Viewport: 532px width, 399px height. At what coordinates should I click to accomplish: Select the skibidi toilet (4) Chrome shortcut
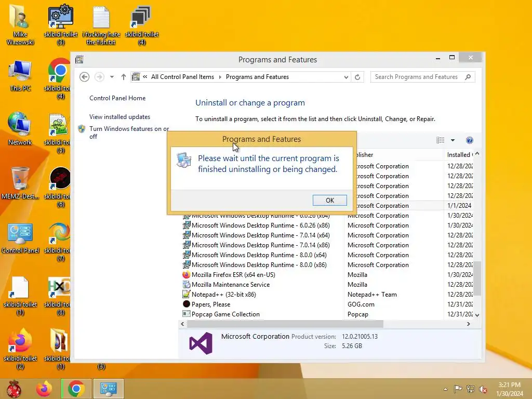[58, 78]
